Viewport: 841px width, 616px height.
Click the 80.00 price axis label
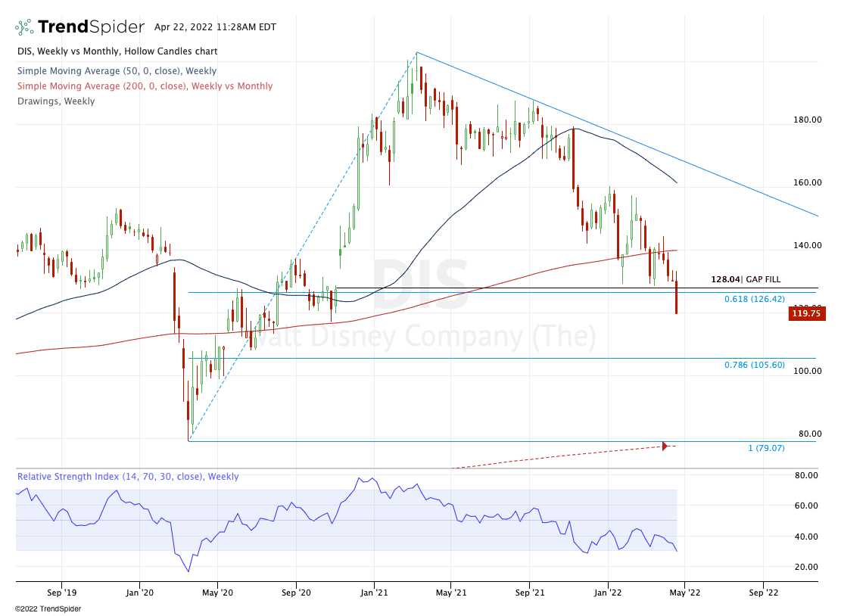tap(809, 433)
